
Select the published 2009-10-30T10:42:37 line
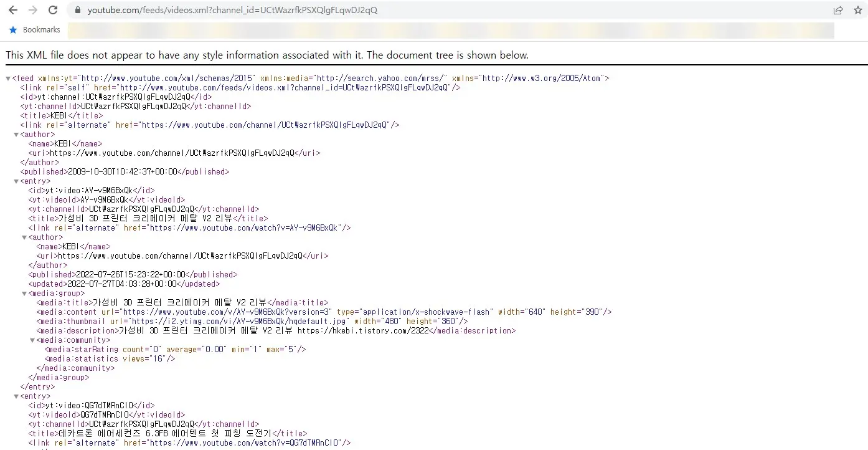[125, 172]
